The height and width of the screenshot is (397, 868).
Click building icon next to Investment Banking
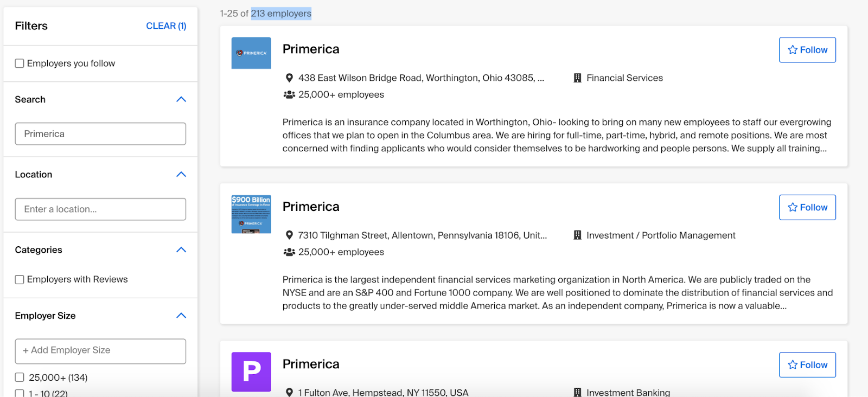pyautogui.click(x=577, y=392)
